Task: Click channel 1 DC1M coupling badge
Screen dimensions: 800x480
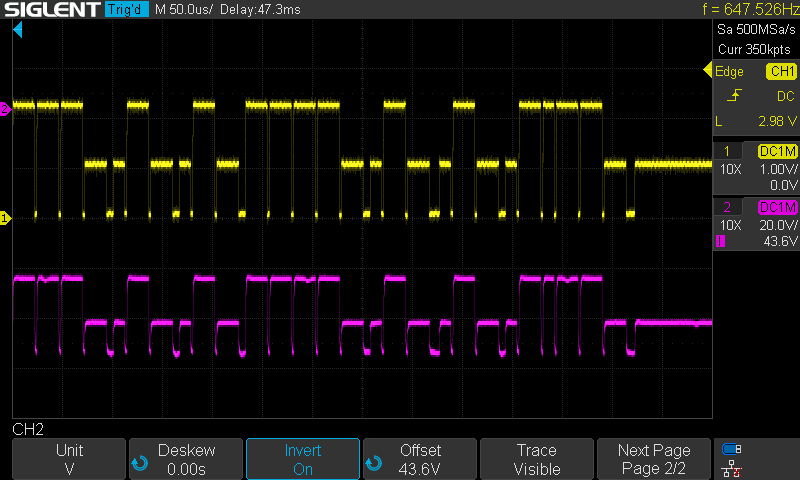Action: (777, 151)
